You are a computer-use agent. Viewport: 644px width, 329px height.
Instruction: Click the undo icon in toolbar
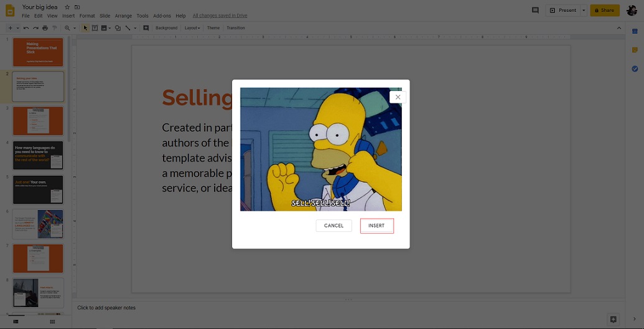coord(26,28)
